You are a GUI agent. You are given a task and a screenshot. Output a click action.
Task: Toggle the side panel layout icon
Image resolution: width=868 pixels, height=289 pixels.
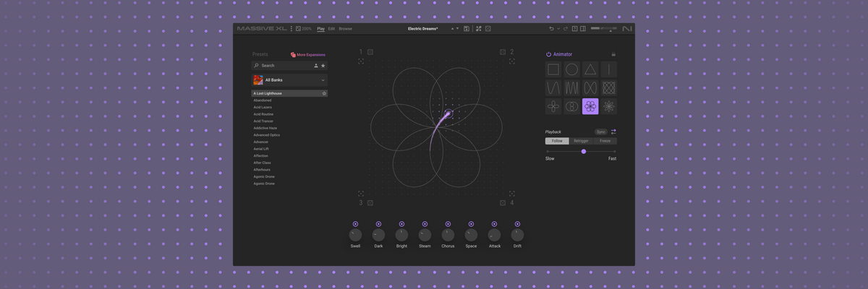[x=583, y=29]
